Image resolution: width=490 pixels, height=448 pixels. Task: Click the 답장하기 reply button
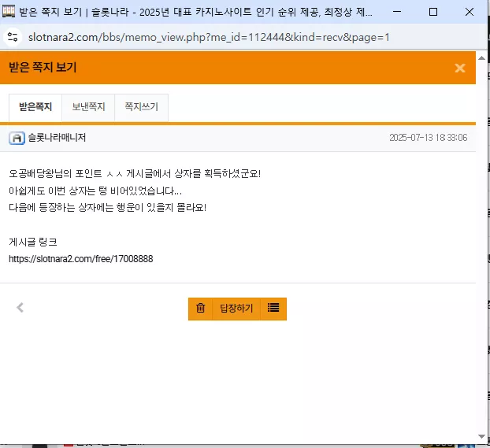click(x=236, y=309)
